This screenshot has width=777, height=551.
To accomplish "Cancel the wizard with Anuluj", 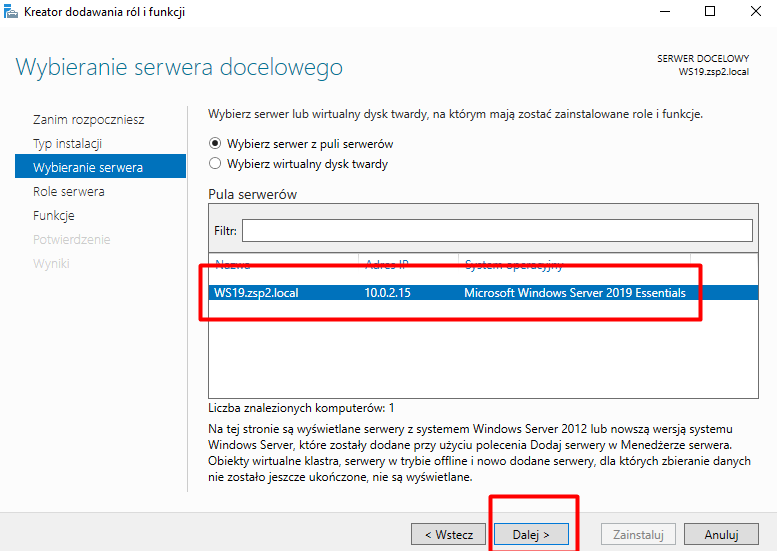I will (720, 534).
